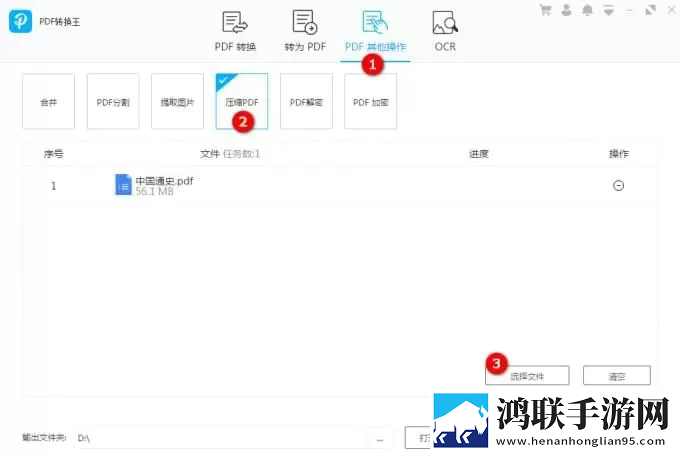Select the 中国通史.pdf file row

click(340, 186)
